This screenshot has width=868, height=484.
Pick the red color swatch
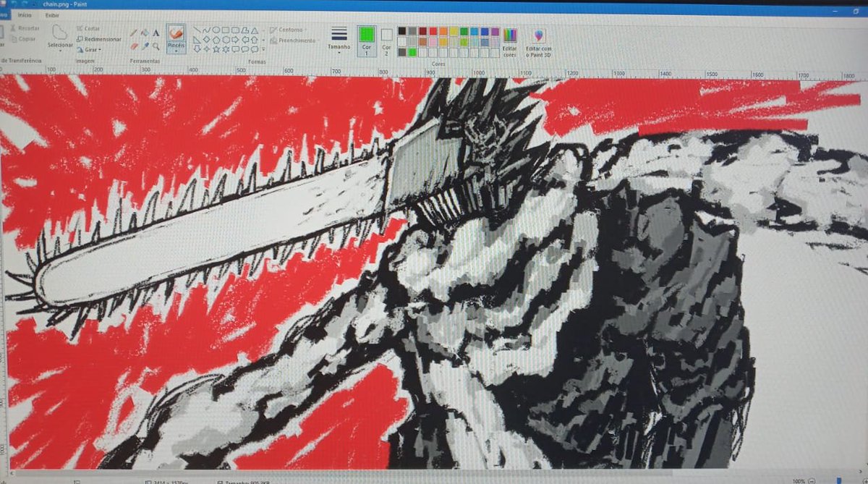point(433,31)
